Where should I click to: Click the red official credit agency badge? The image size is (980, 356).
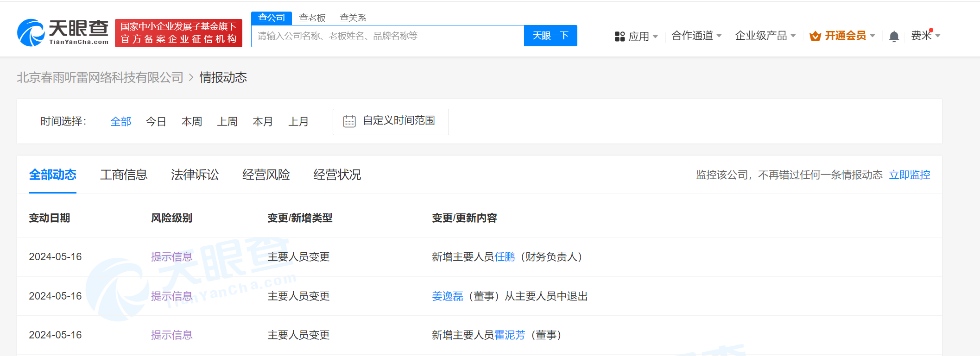[178, 33]
